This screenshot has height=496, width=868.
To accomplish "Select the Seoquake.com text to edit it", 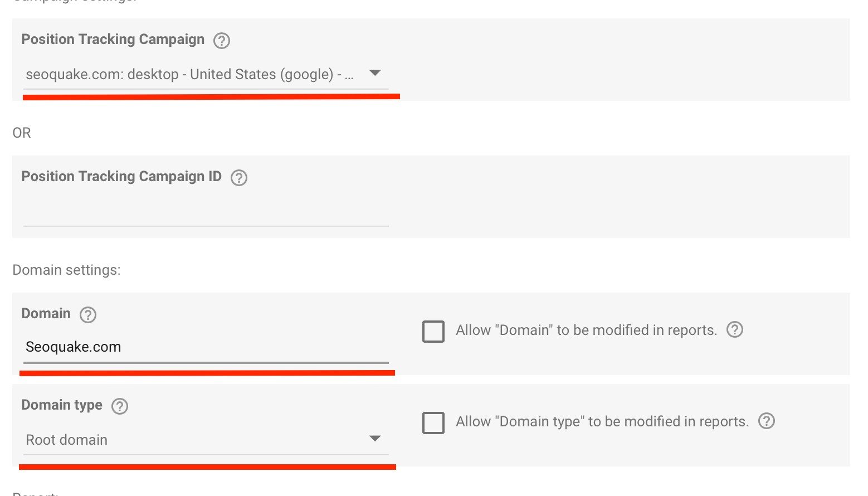I will pyautogui.click(x=73, y=347).
